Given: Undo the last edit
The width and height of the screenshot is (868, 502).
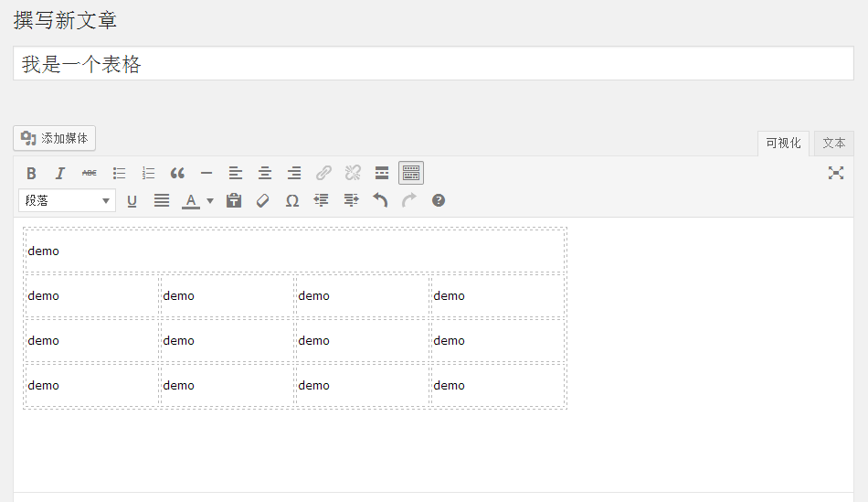Looking at the screenshot, I should coord(380,200).
